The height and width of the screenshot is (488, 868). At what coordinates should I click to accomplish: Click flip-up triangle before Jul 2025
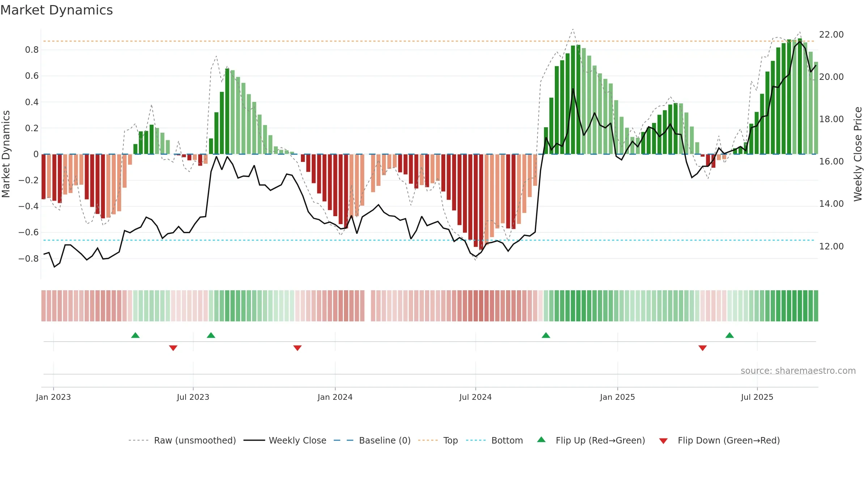729,335
